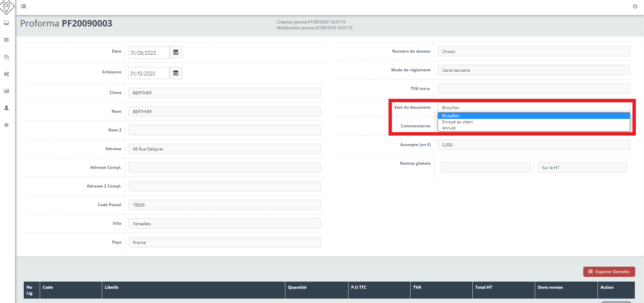The width and height of the screenshot is (644, 303).
Task: Open the monitor dashboard sidebar icon
Action: pyautogui.click(x=6, y=23)
